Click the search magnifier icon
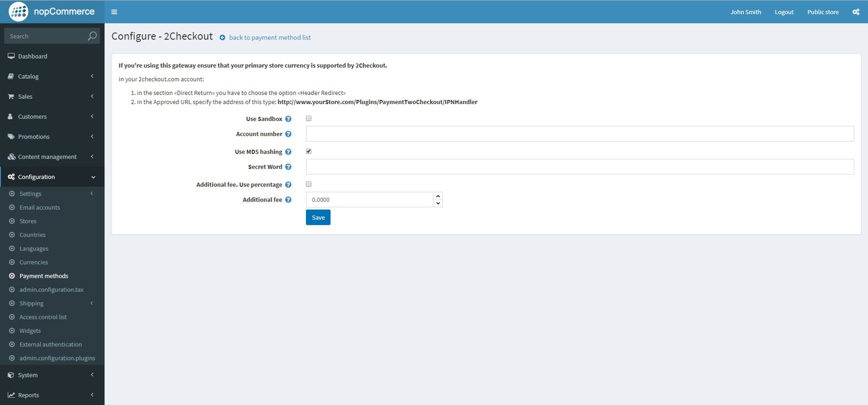The width and height of the screenshot is (868, 405). click(92, 36)
